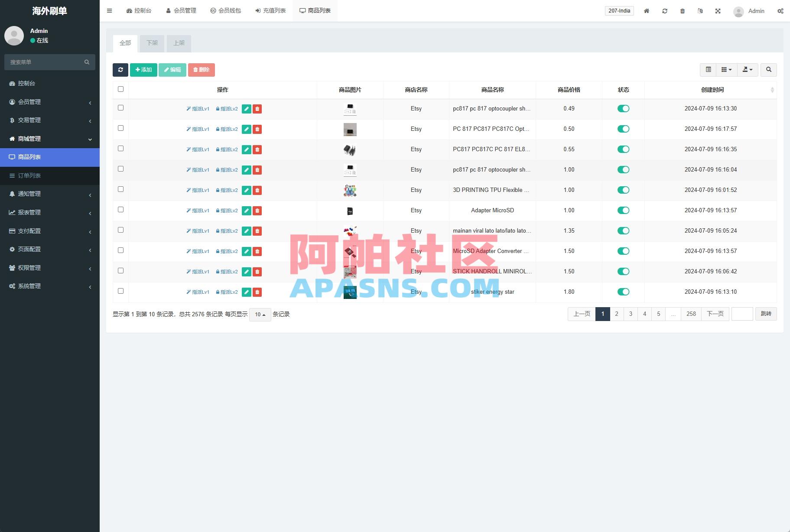Open the page-size selector showing 10
790x532 pixels.
[260, 314]
